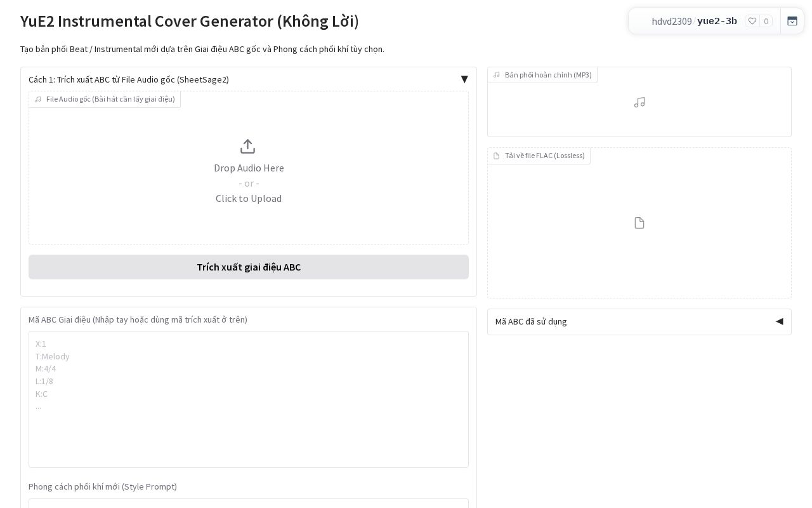Click the small music icon beside "File Audio gốc" label

pos(38,99)
